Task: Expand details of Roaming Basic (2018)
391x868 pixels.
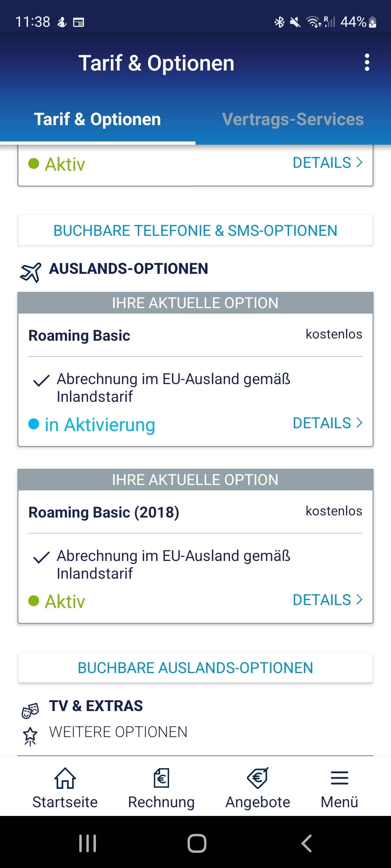Action: click(x=327, y=600)
